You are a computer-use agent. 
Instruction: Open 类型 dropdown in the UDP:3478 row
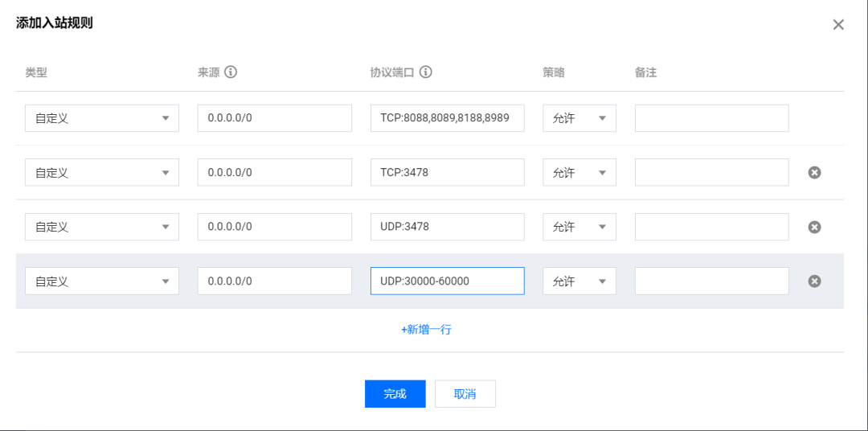[102, 227]
